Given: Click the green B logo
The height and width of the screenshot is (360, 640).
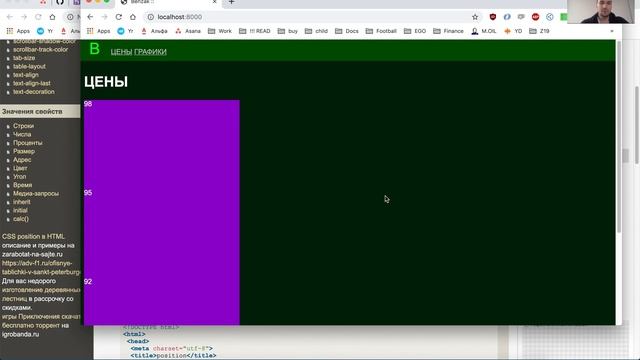Looking at the screenshot, I should pos(94,49).
